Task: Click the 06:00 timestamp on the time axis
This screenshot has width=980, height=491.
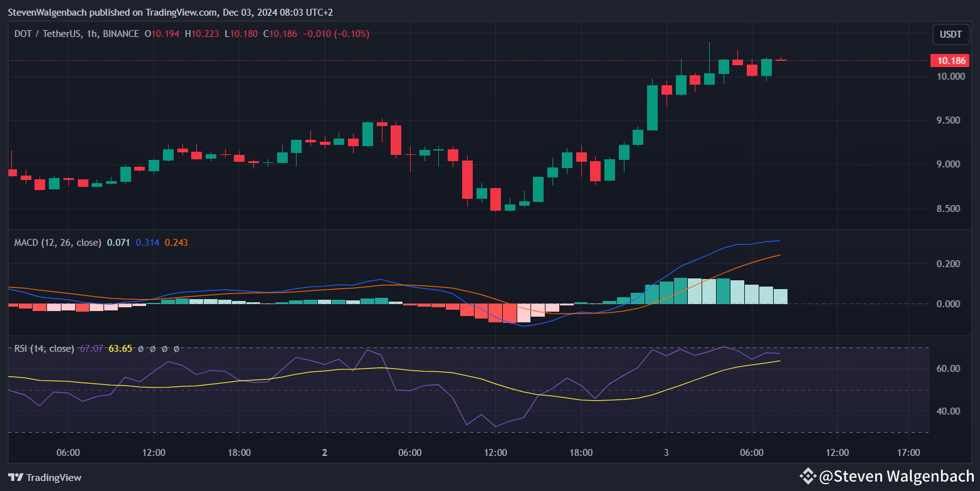Action: (x=68, y=452)
